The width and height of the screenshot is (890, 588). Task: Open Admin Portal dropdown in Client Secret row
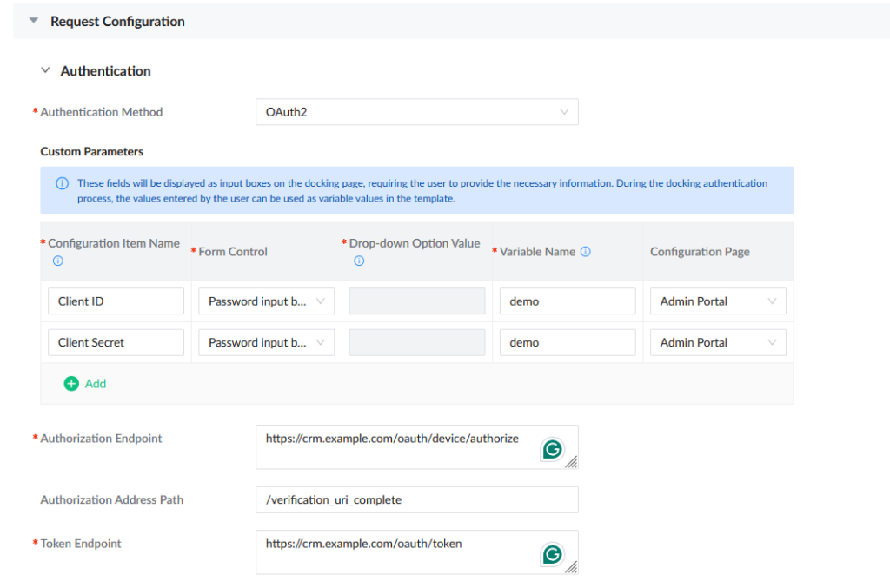[x=718, y=342]
